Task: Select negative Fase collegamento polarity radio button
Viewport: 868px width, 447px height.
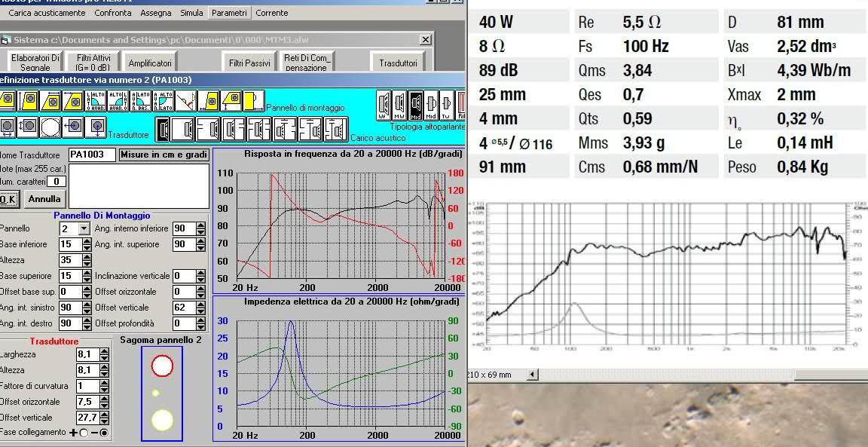Action: tap(104, 433)
